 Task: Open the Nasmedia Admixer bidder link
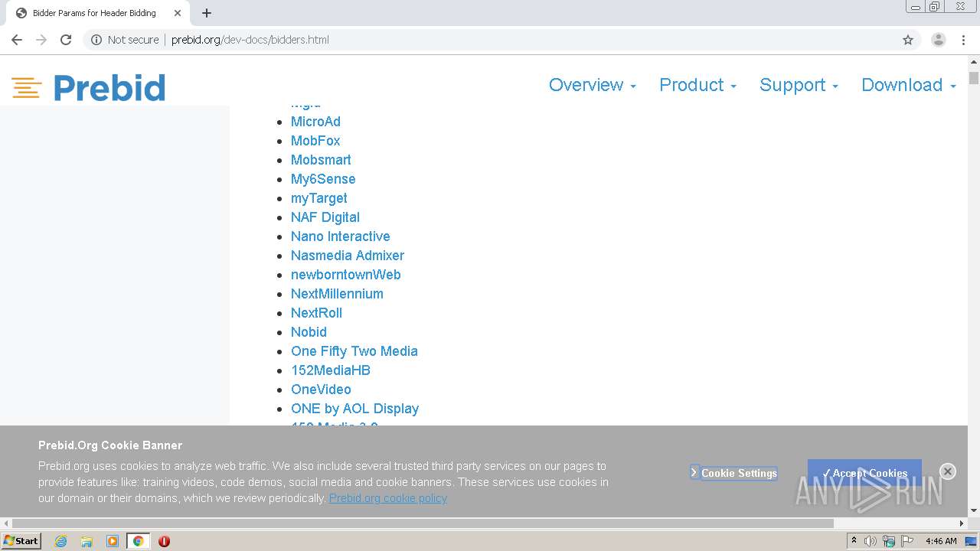(348, 256)
